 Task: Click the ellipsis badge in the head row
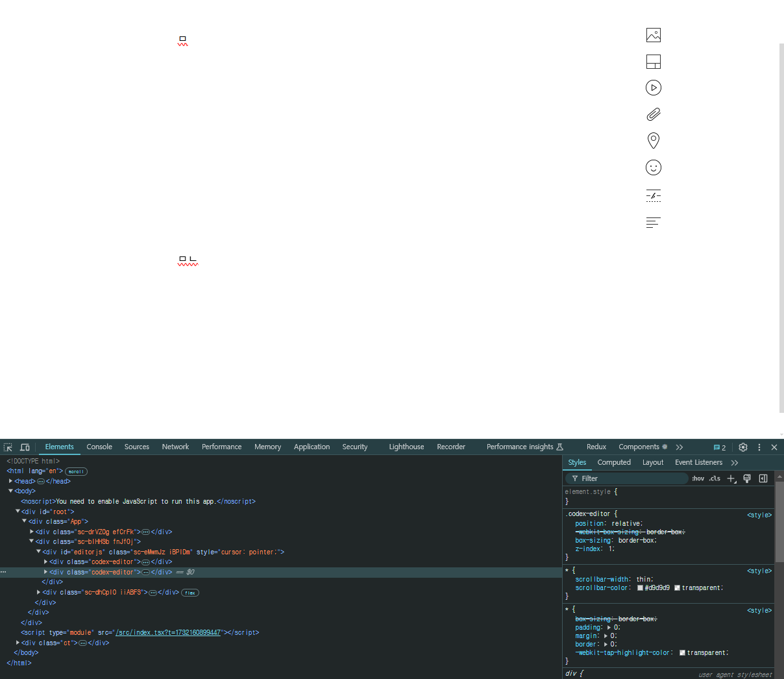(x=41, y=482)
